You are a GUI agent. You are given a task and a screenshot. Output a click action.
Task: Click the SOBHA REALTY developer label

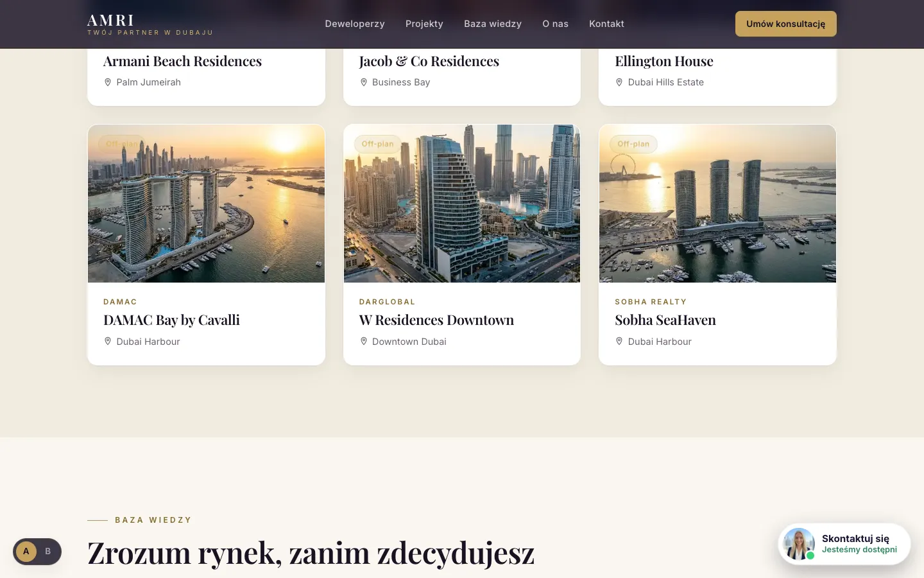pyautogui.click(x=651, y=302)
